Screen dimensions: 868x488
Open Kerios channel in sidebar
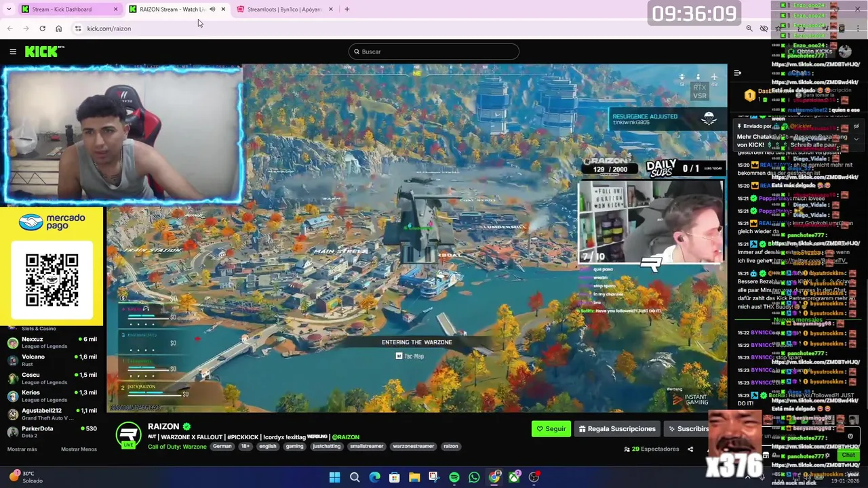52,396
